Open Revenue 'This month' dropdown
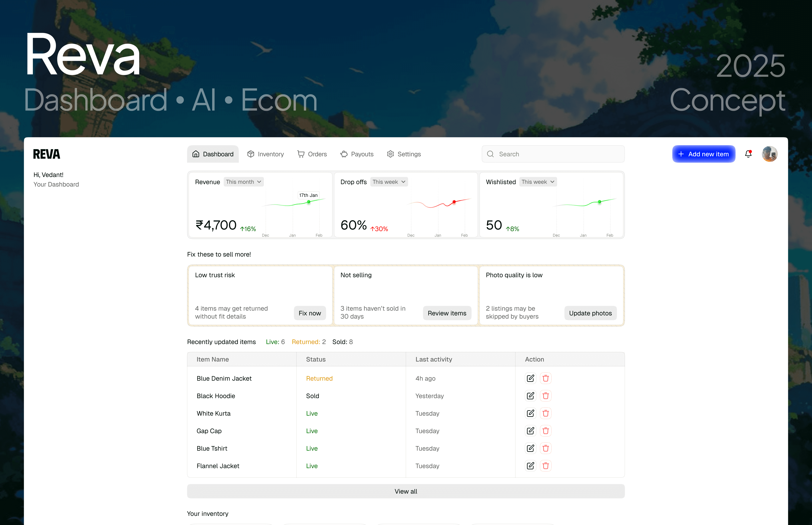The width and height of the screenshot is (812, 525). click(x=243, y=182)
